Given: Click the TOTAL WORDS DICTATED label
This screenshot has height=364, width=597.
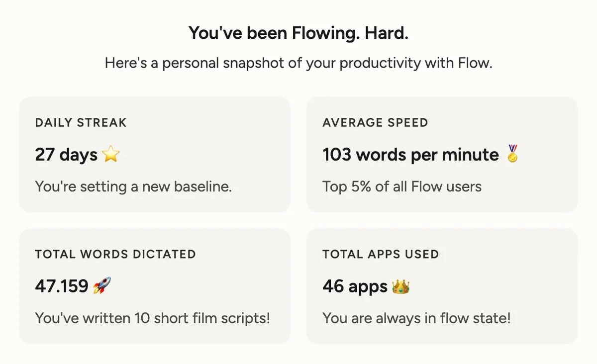Looking at the screenshot, I should pos(115,254).
